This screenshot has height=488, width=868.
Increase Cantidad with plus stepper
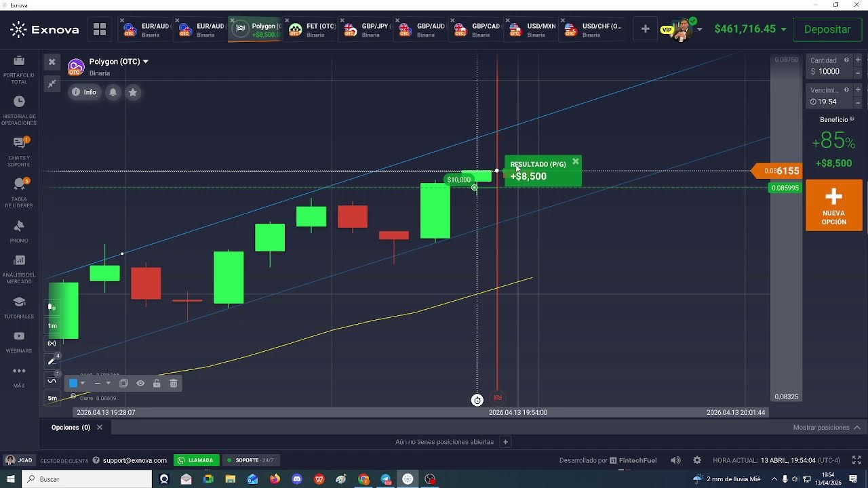point(858,60)
